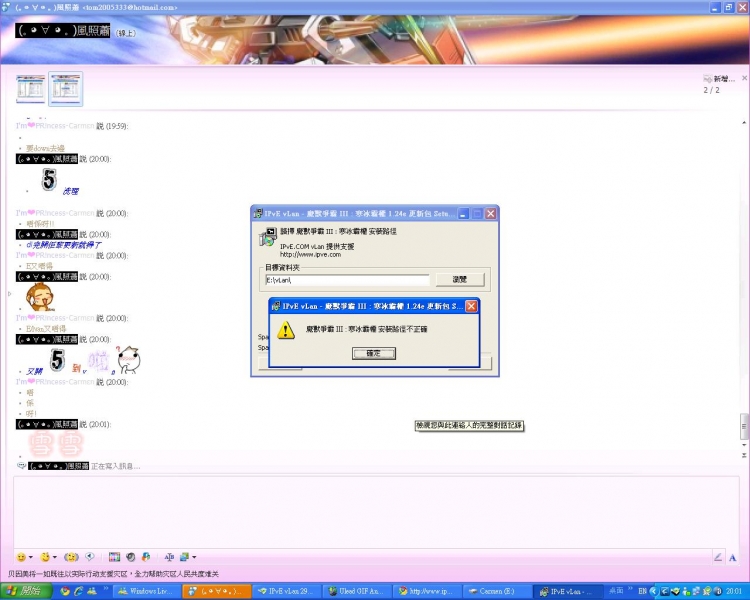Expand the 桌面 desktop toolbar chevron

[630, 589]
